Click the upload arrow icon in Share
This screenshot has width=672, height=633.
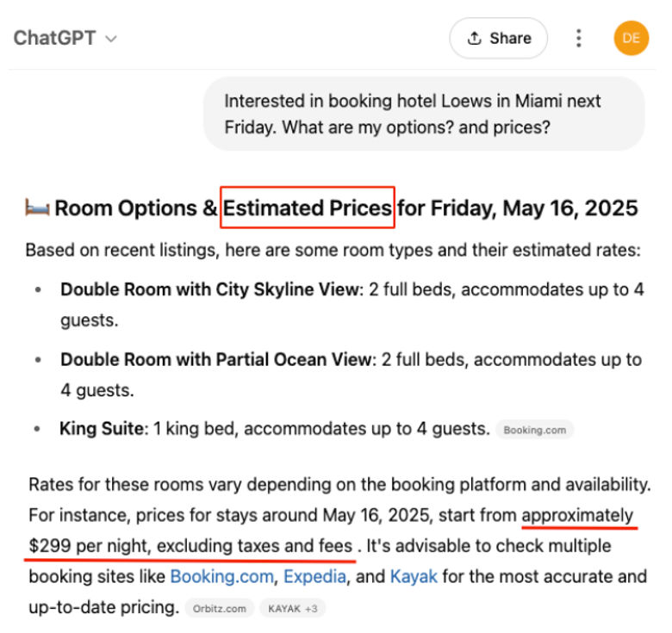(x=474, y=38)
